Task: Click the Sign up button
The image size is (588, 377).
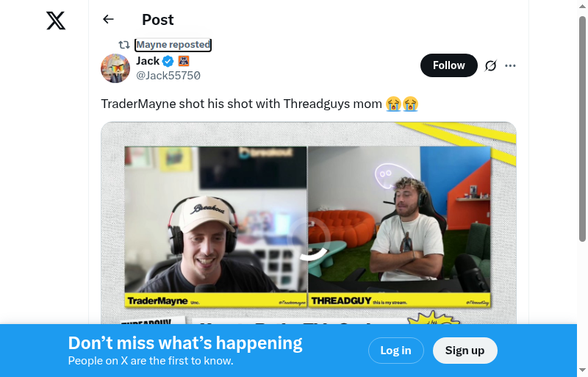Action: tap(465, 351)
